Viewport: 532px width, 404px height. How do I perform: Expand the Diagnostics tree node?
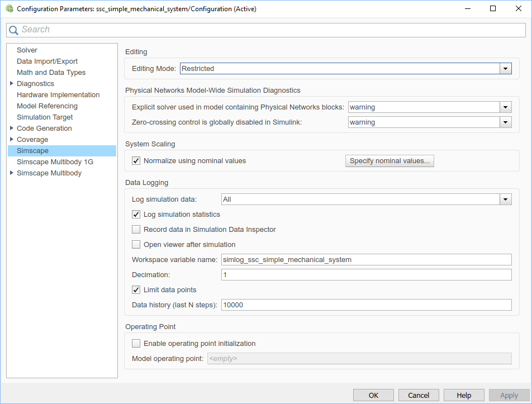[x=12, y=83]
